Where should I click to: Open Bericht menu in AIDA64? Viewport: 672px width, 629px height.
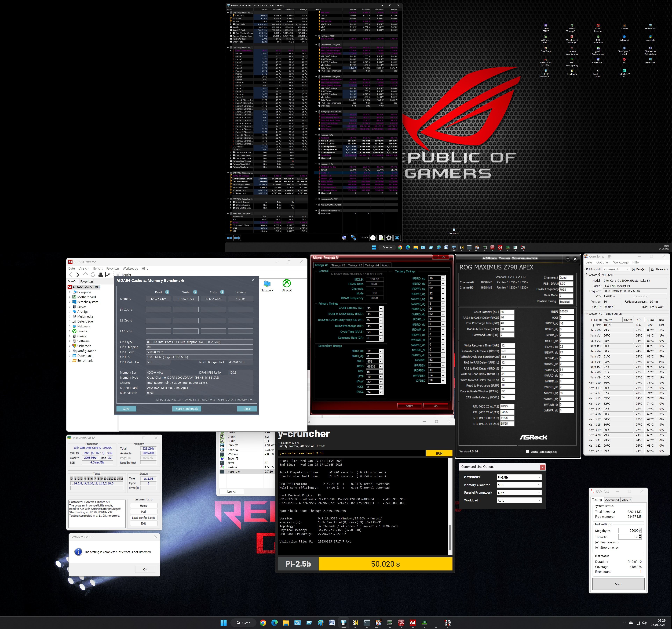(98, 269)
